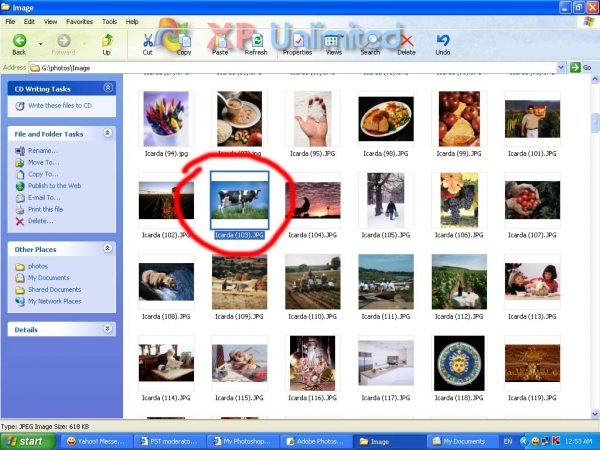Refresh the folder view
Screen dimensions: 600x450
pos(256,44)
